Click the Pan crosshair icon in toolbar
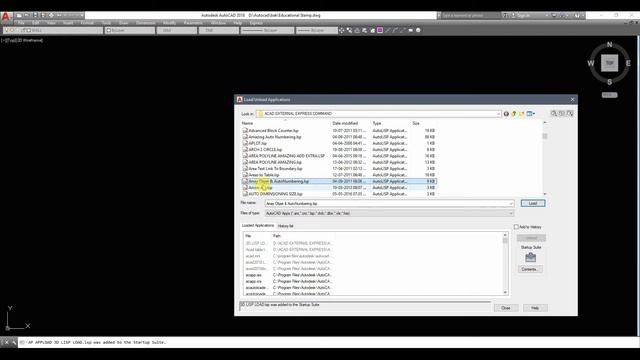 [342, 30]
